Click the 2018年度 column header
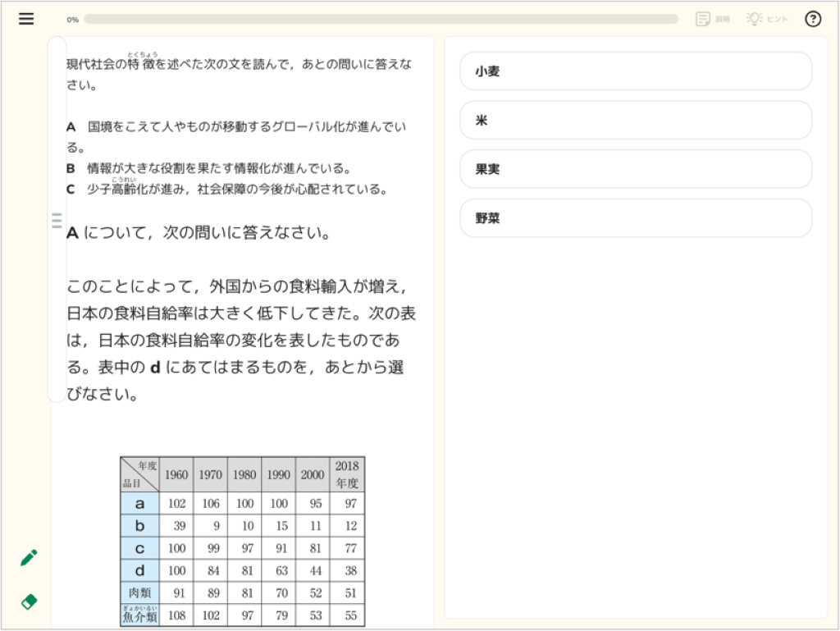 pyautogui.click(x=347, y=474)
